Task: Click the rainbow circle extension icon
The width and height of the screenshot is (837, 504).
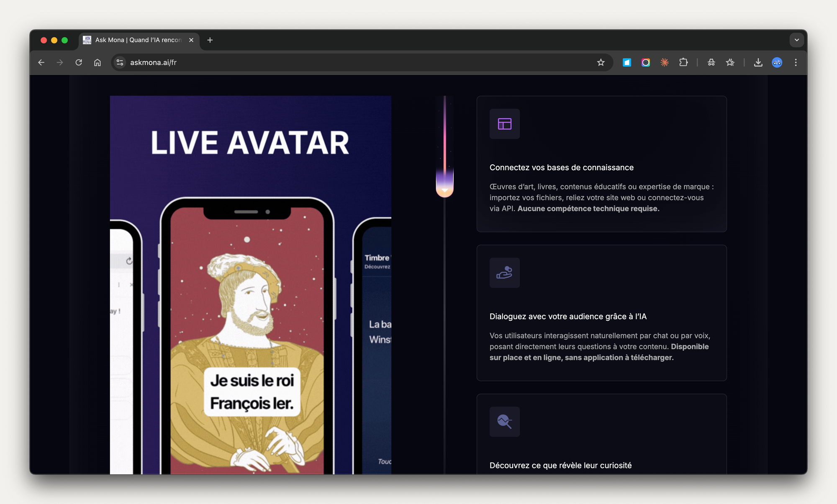Action: coord(646,62)
